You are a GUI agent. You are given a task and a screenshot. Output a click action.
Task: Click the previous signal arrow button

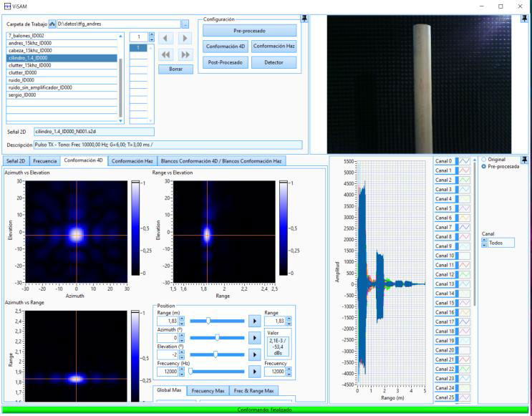[166, 38]
